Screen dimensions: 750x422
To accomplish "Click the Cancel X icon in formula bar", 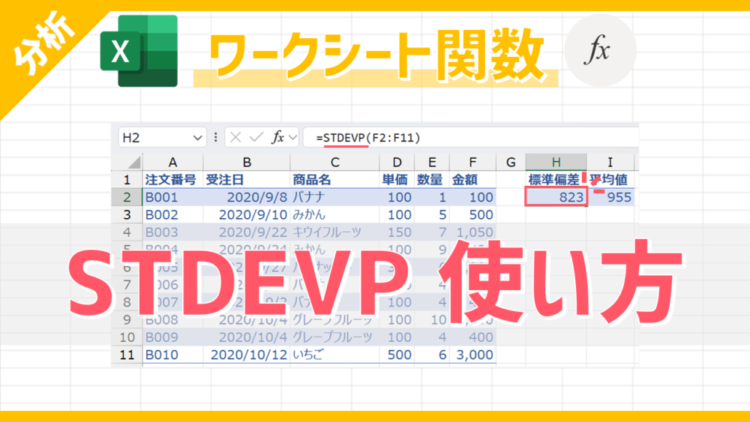I will point(235,137).
